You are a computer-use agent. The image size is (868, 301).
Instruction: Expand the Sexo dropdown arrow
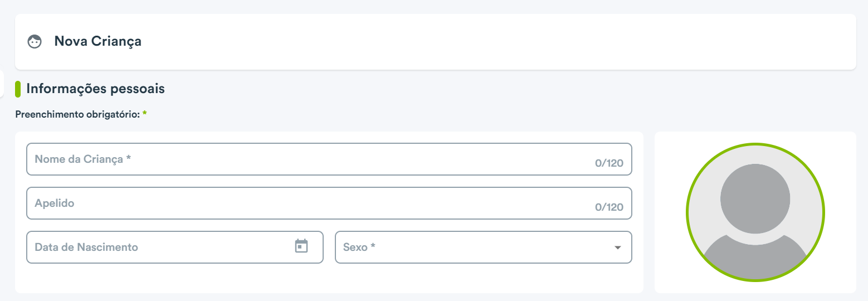point(617,247)
